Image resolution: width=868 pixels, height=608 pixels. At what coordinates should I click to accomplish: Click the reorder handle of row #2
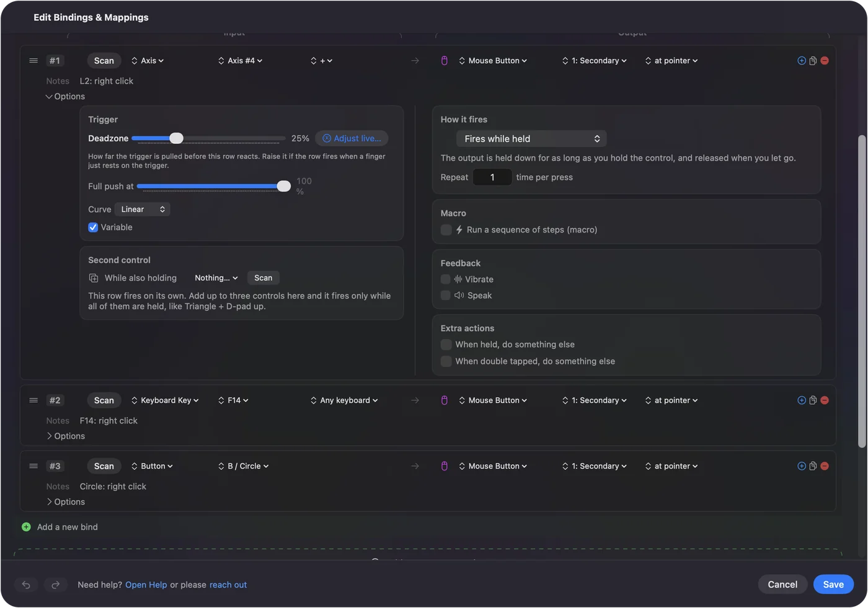coord(33,400)
